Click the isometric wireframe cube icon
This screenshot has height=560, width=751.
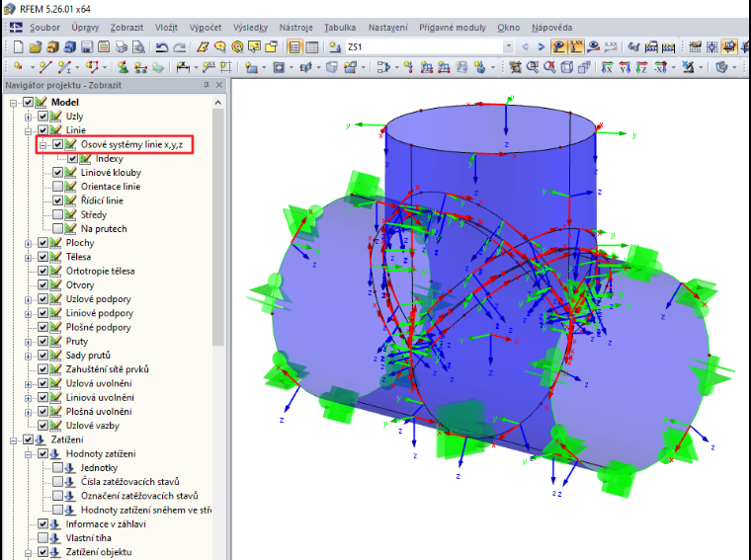click(x=567, y=67)
